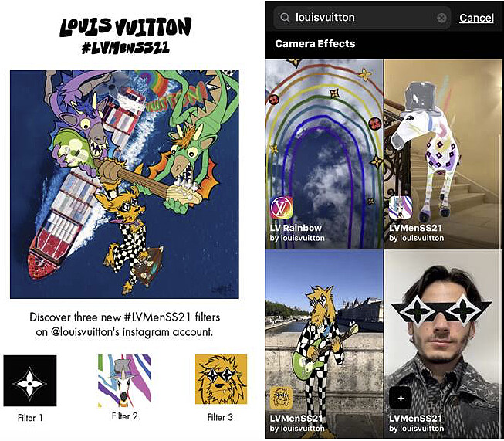Click the LV Rainbow by louisvuitton label
This screenshot has height=441, width=504.
(x=297, y=233)
